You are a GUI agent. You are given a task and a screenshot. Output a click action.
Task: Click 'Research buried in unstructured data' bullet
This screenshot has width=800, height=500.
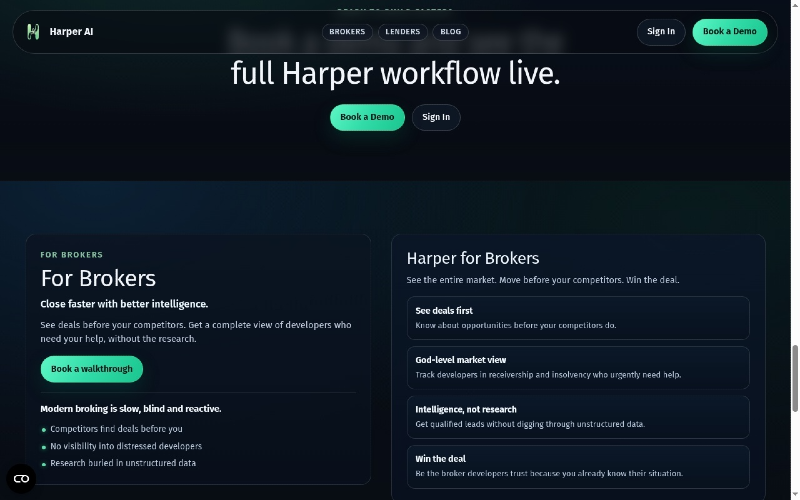click(x=123, y=463)
